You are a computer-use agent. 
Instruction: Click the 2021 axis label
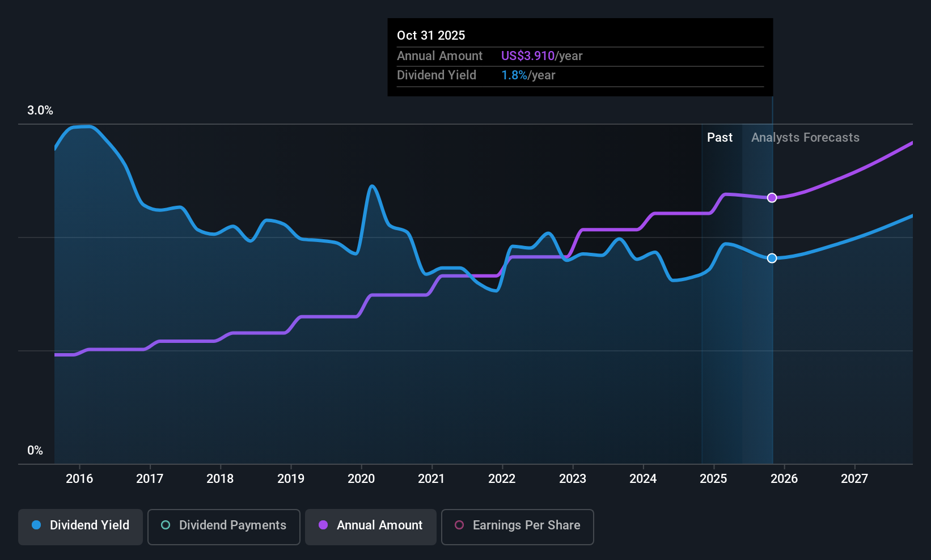tap(431, 479)
